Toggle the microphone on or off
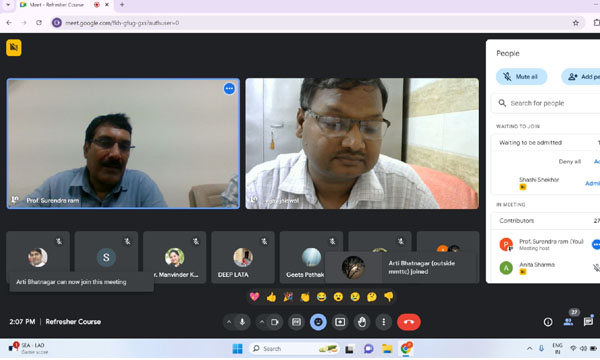This screenshot has width=600, height=360. (242, 322)
